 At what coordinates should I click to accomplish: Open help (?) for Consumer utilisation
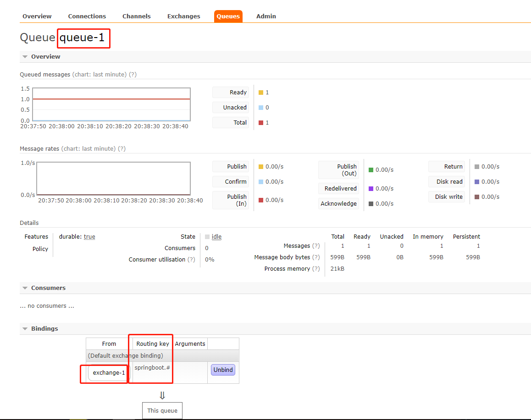point(191,259)
